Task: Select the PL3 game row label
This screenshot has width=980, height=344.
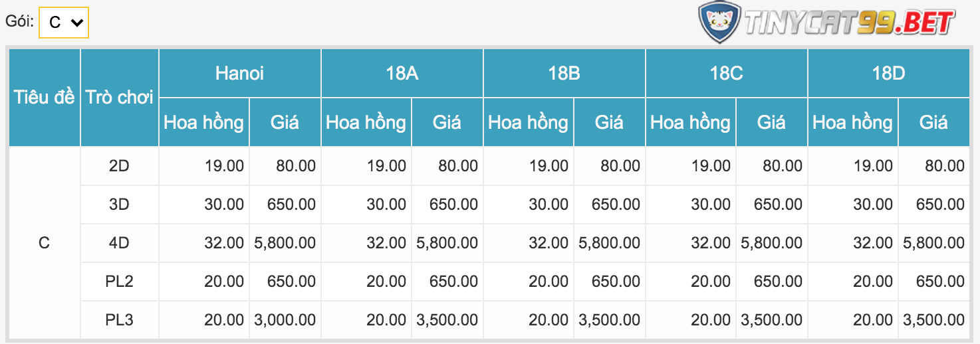Action: point(119,320)
